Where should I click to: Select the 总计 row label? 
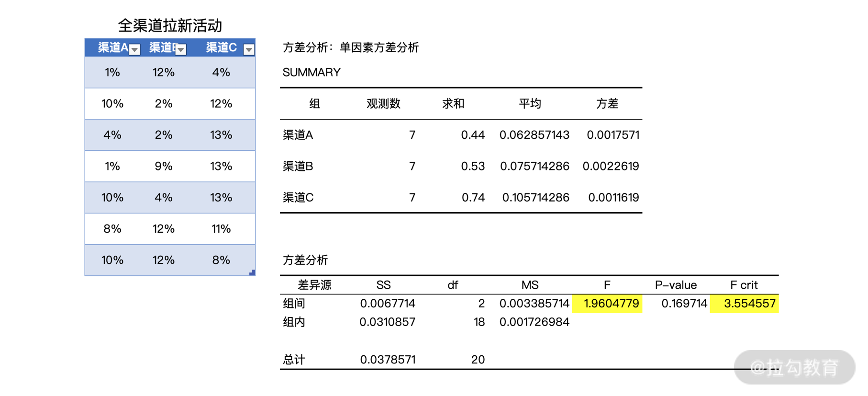click(294, 360)
